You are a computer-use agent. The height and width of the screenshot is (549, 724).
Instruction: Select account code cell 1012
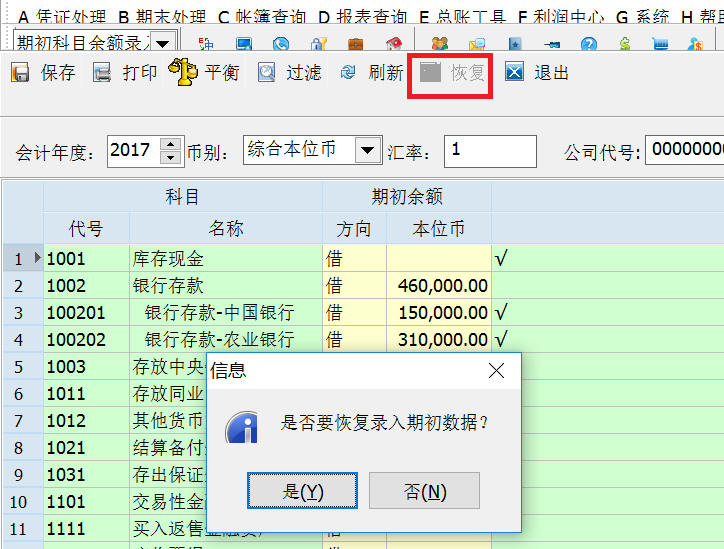pos(86,421)
